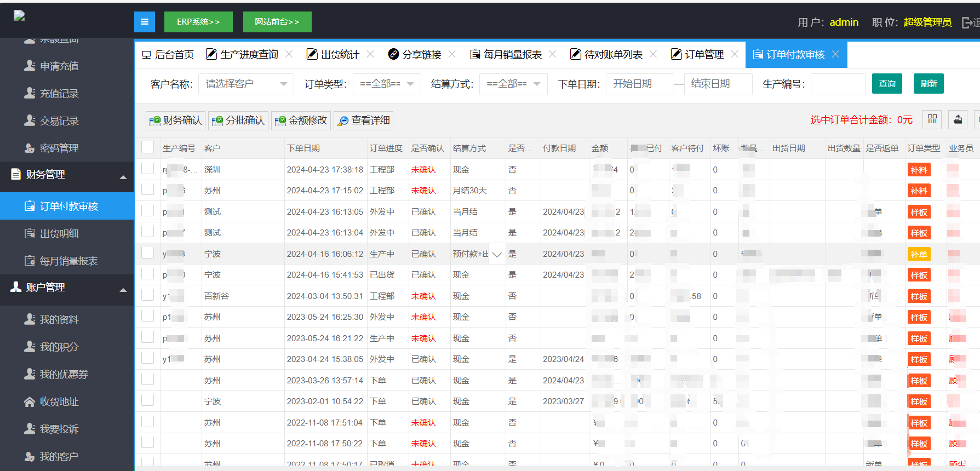
Task: Click the 开始日期 date input field
Action: (639, 84)
